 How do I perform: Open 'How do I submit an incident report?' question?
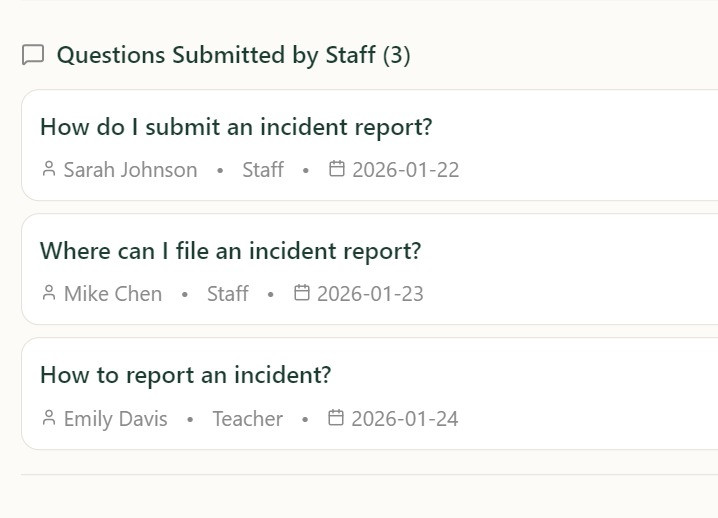click(236, 127)
